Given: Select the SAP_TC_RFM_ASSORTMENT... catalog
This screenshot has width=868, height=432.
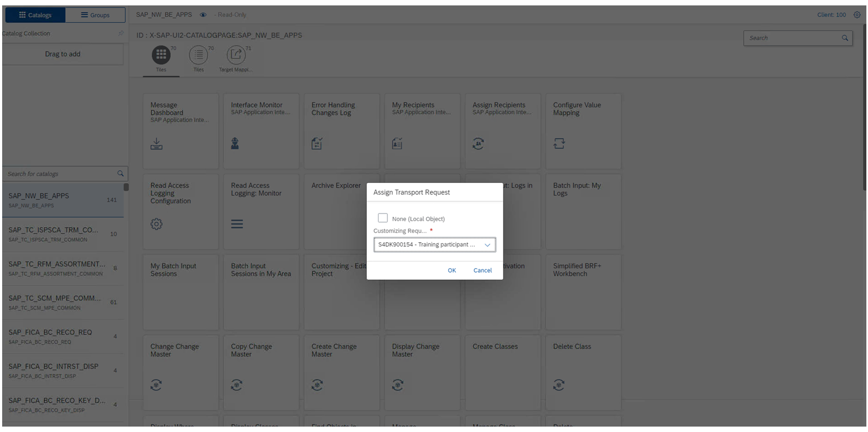Looking at the screenshot, I should (63, 268).
